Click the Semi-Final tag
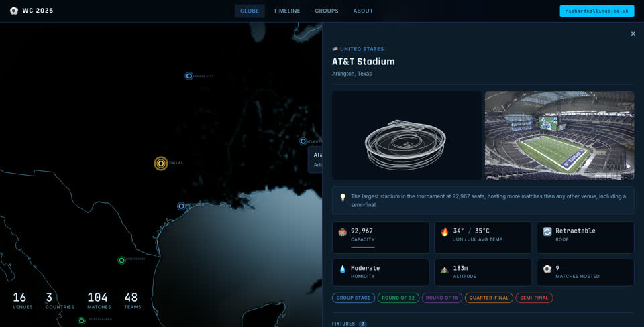 pos(534,298)
